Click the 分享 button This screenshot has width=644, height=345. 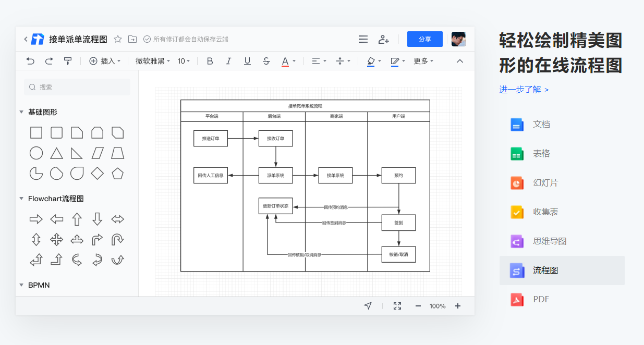coord(424,39)
